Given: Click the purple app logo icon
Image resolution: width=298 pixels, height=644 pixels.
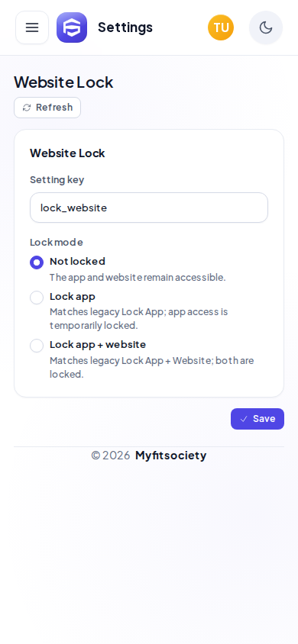Looking at the screenshot, I should click(72, 27).
